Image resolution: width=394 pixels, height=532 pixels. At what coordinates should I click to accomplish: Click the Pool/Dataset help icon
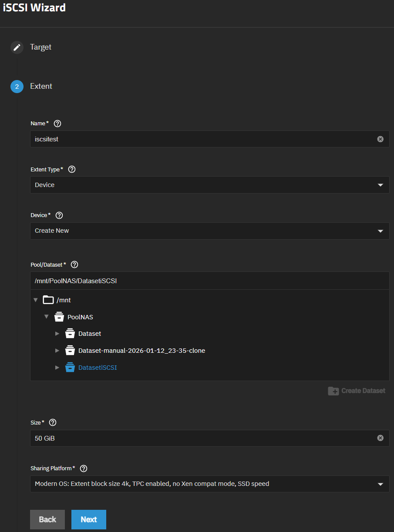(74, 264)
